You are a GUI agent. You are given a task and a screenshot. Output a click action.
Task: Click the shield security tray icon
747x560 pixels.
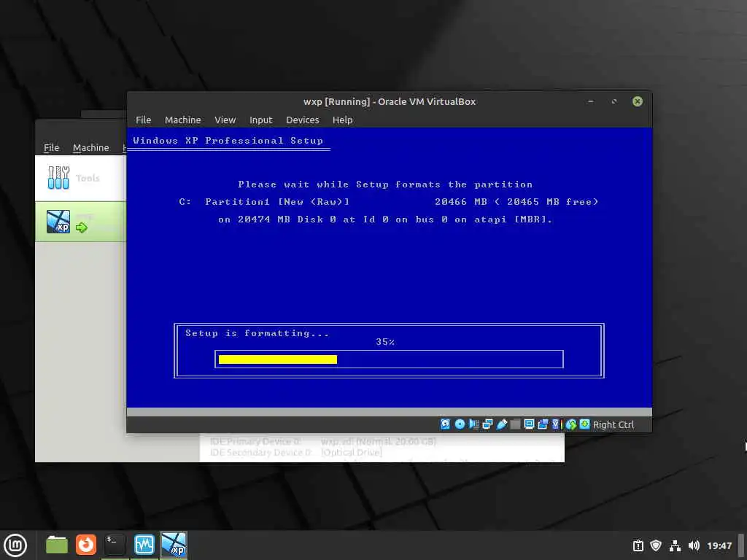coord(656,545)
